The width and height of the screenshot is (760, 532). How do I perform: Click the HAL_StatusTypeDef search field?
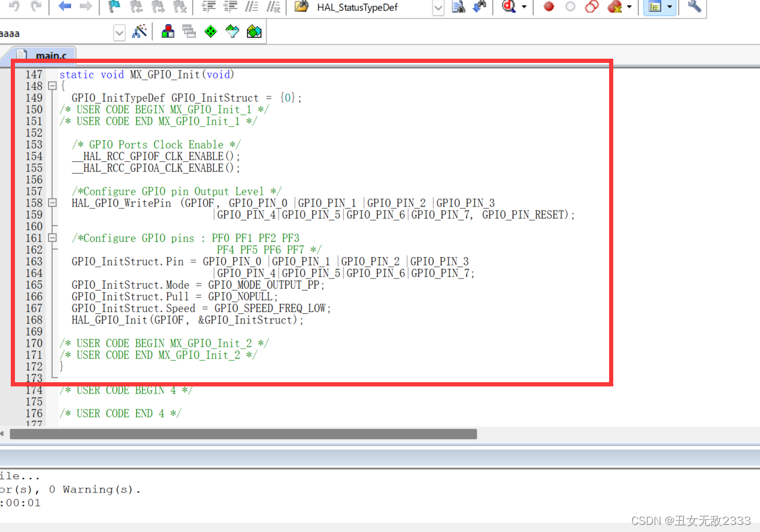[371, 8]
